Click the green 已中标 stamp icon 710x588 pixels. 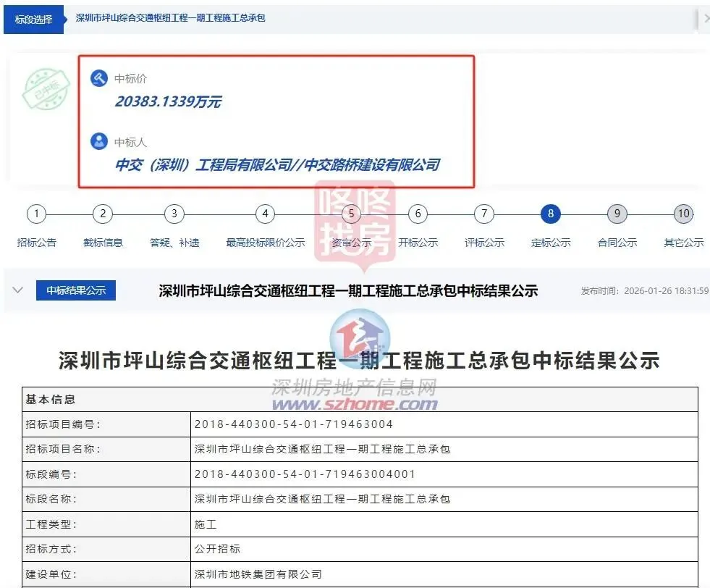point(46,89)
